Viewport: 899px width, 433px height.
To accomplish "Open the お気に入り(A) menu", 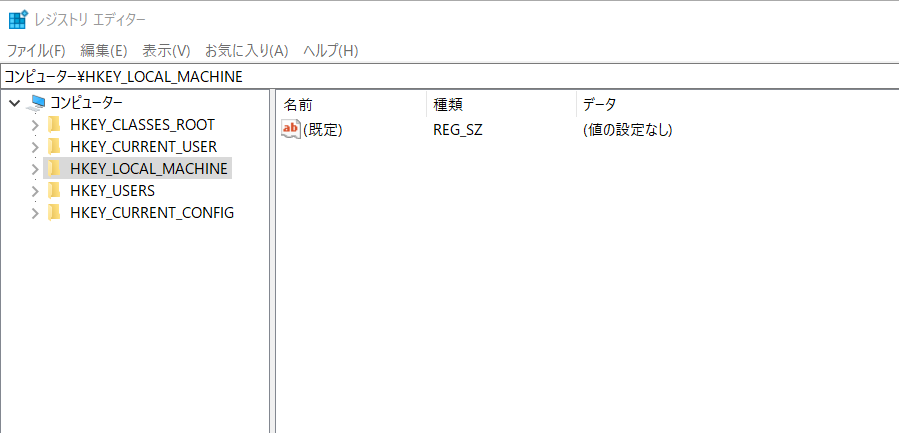I will tap(247, 50).
